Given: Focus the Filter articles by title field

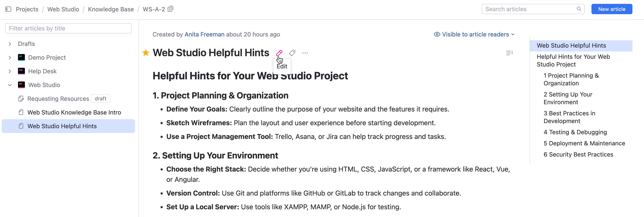Looking at the screenshot, I should [x=68, y=29].
